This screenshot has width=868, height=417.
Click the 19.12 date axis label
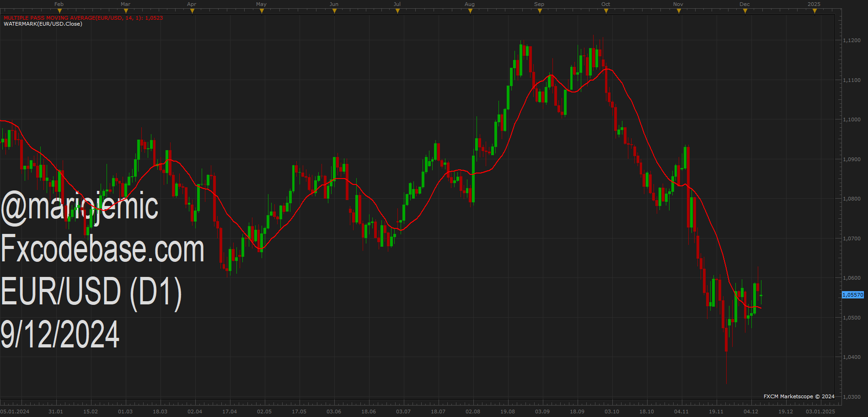786,412
